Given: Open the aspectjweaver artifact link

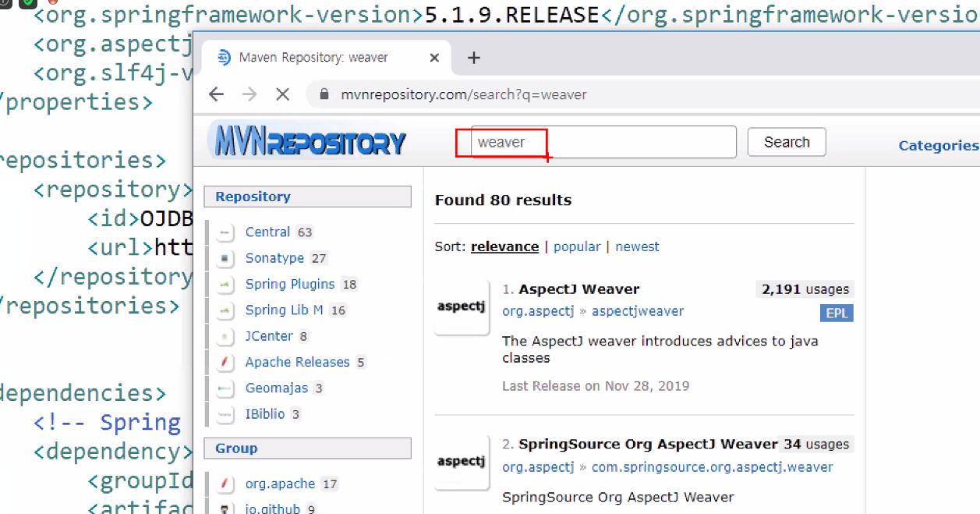Looking at the screenshot, I should click(x=637, y=311).
